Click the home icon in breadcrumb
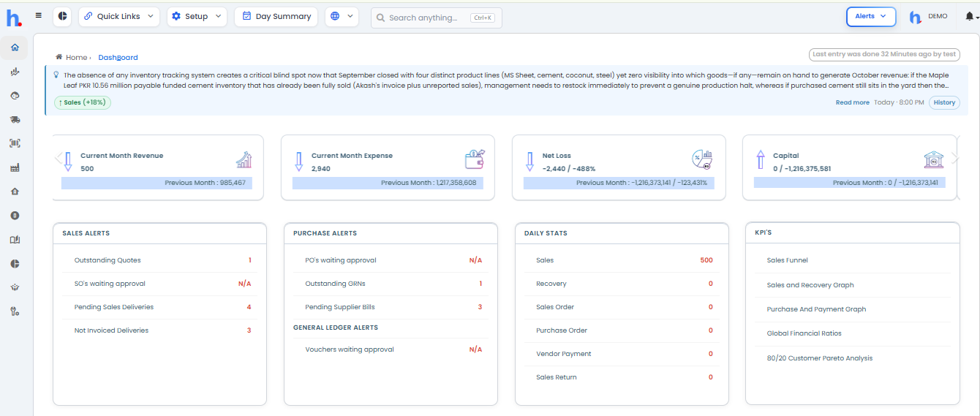The width and height of the screenshot is (980, 416). pyautogui.click(x=59, y=57)
